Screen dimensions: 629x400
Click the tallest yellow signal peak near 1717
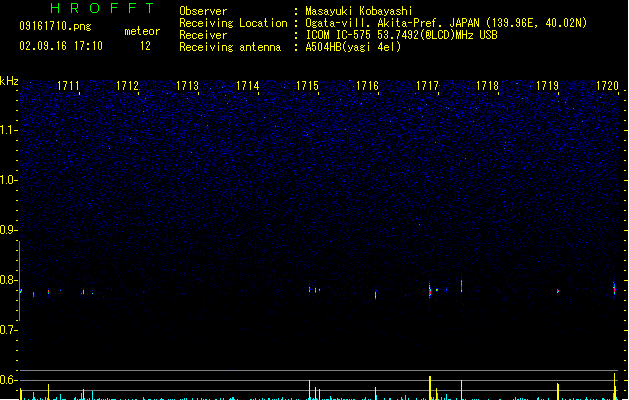430,388
